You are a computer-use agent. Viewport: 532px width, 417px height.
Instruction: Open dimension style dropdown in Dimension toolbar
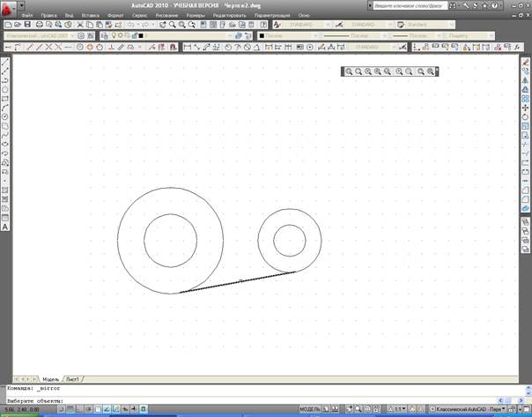[x=394, y=48]
